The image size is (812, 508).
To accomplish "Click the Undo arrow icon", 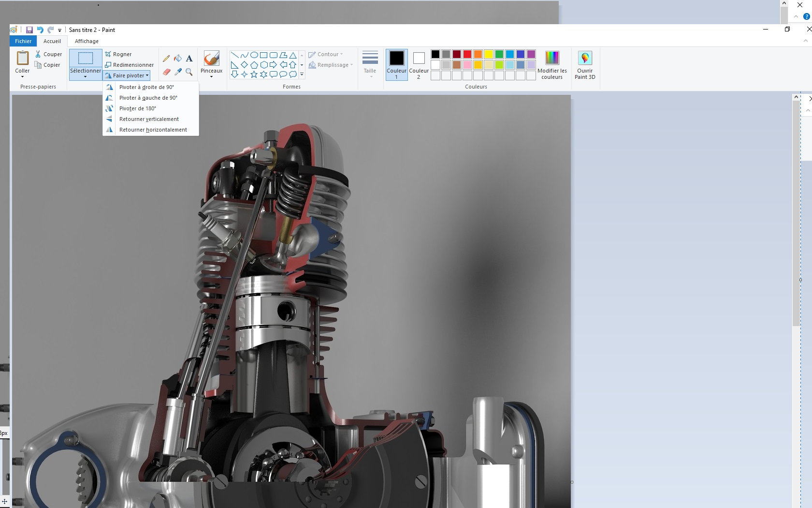I will (40, 30).
